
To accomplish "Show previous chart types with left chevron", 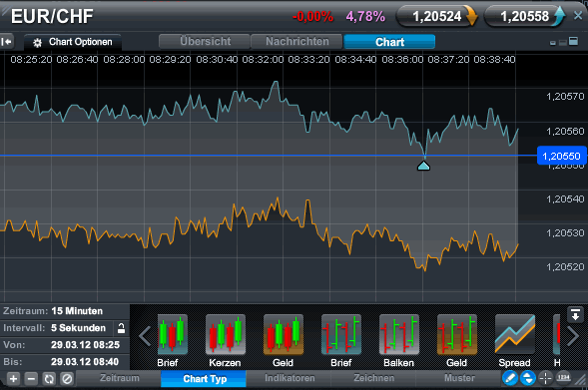I will click(x=145, y=336).
